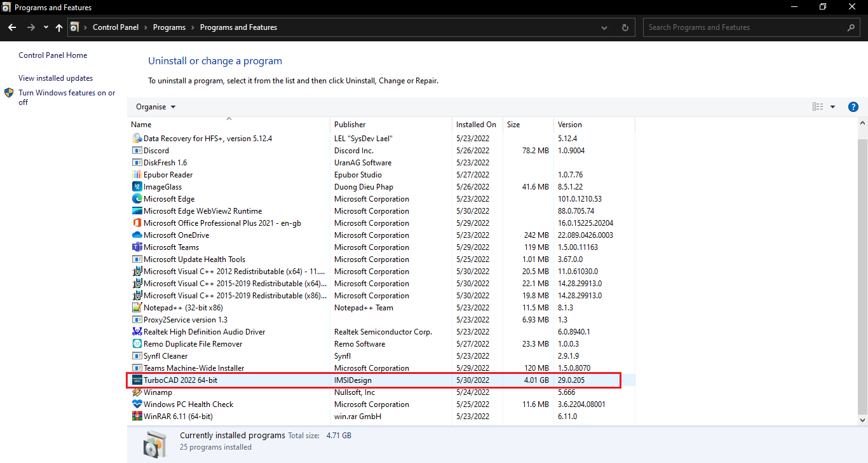868x463 pixels.
Task: Open the Organise dropdown menu
Action: (156, 107)
